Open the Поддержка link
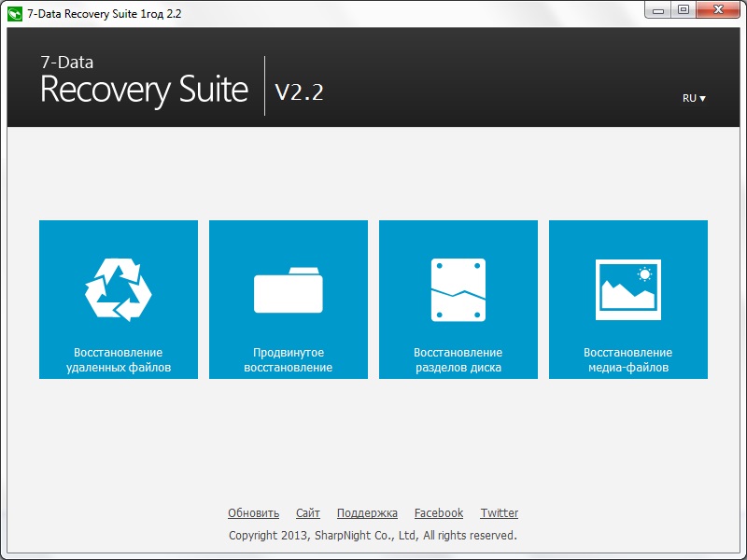The width and height of the screenshot is (747, 560). point(367,512)
